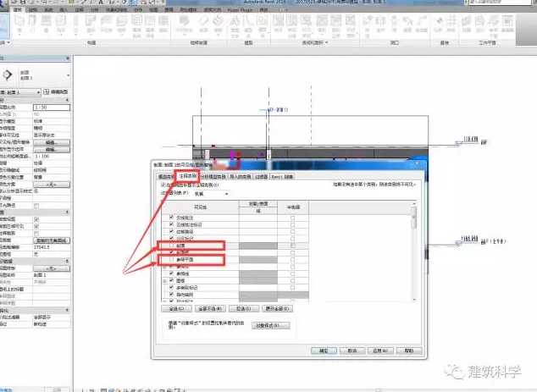Switch to the 导入的类别 tab
537x392 pixels.
coord(241,177)
